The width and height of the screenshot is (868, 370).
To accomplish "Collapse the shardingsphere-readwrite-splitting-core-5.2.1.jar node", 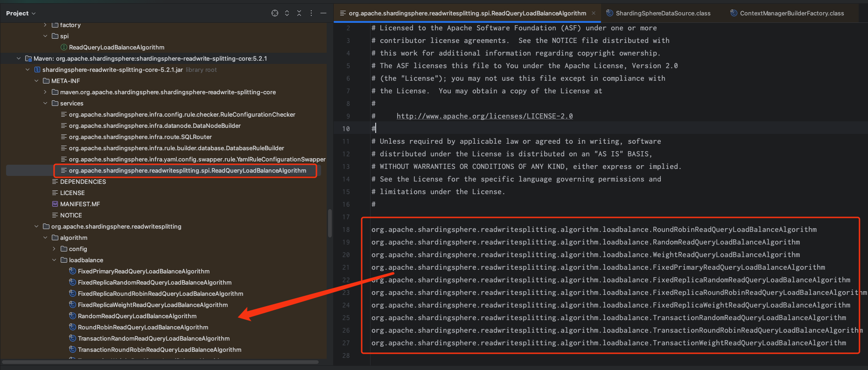I will pyautogui.click(x=28, y=70).
